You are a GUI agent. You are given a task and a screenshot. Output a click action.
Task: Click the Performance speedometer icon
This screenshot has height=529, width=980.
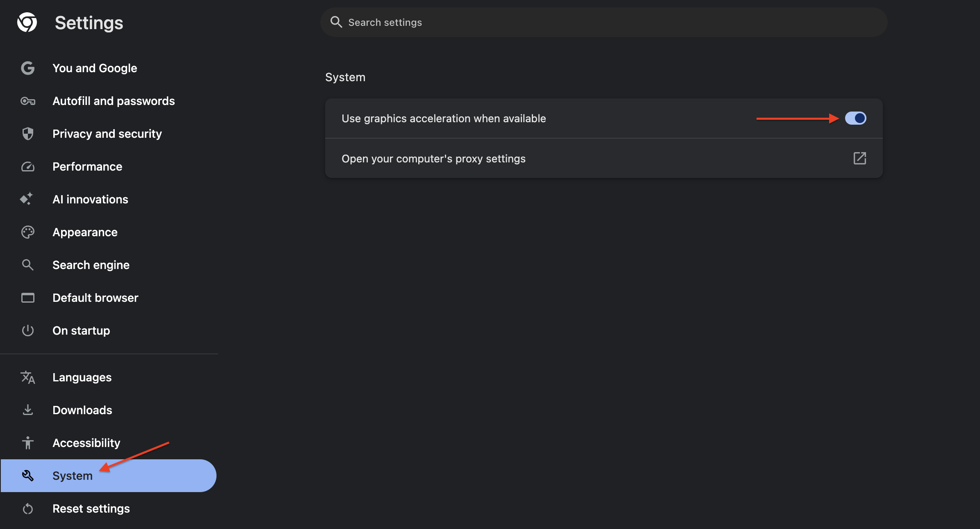(x=27, y=166)
